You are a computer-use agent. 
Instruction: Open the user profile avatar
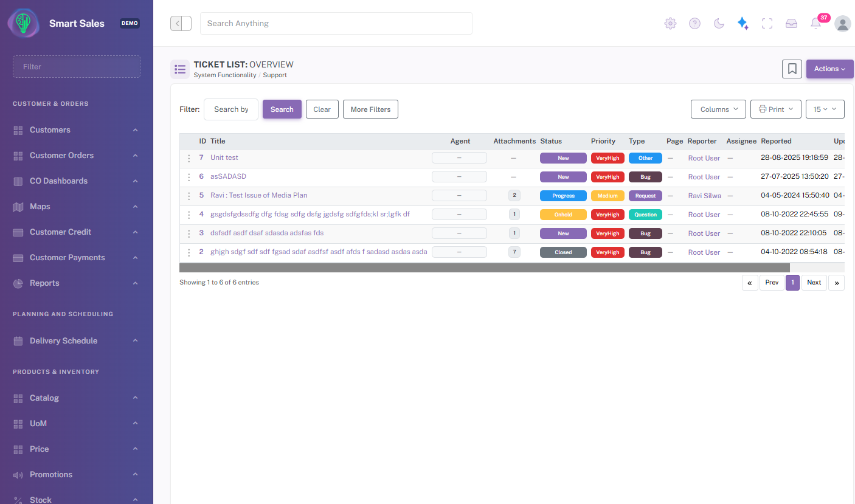(x=843, y=23)
